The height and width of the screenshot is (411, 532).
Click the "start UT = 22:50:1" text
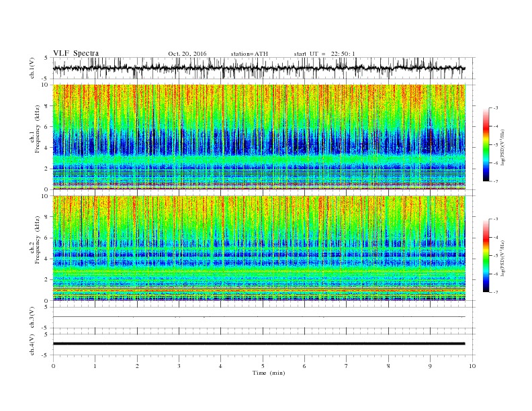click(324, 54)
